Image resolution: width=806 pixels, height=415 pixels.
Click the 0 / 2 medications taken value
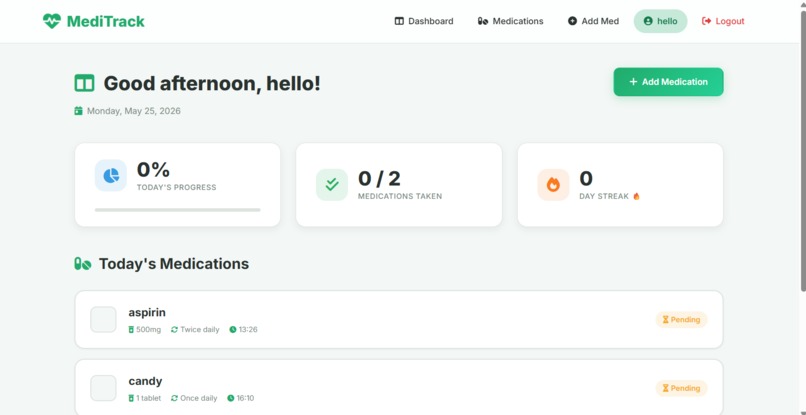click(379, 178)
